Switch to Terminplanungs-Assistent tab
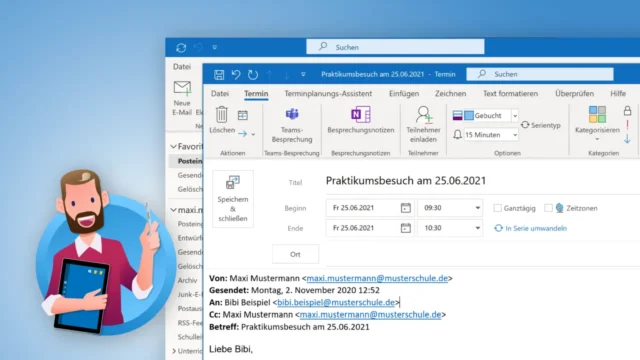 pyautogui.click(x=328, y=93)
